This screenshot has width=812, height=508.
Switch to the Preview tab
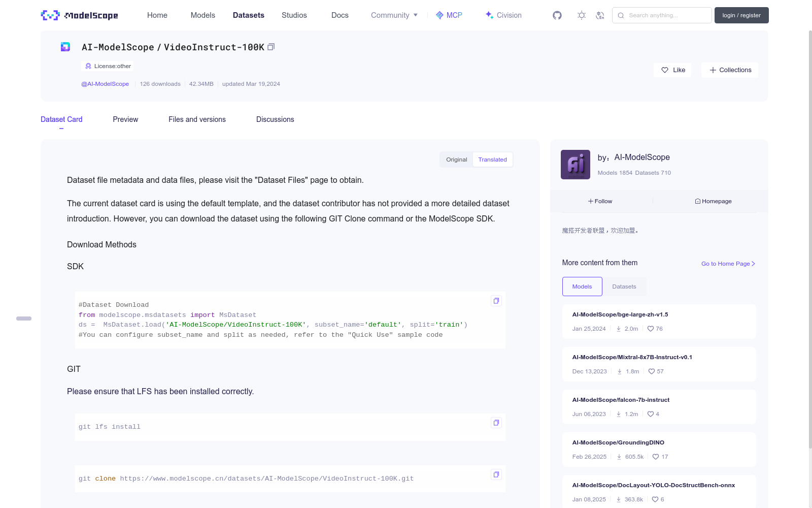(125, 119)
